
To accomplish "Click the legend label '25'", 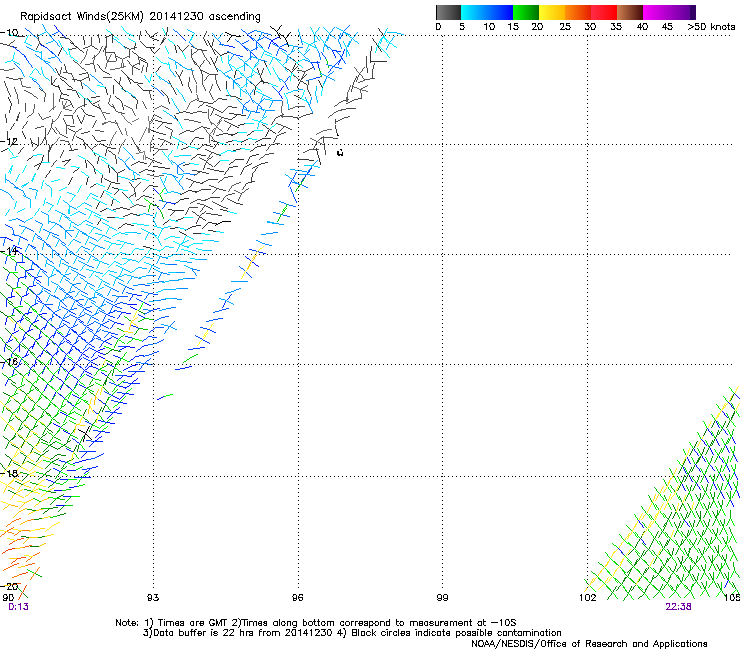I will (565, 27).
